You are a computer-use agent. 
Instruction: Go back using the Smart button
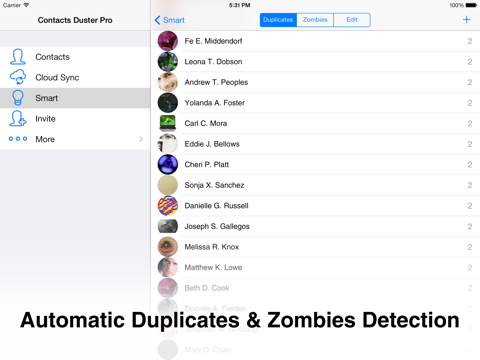pos(170,20)
